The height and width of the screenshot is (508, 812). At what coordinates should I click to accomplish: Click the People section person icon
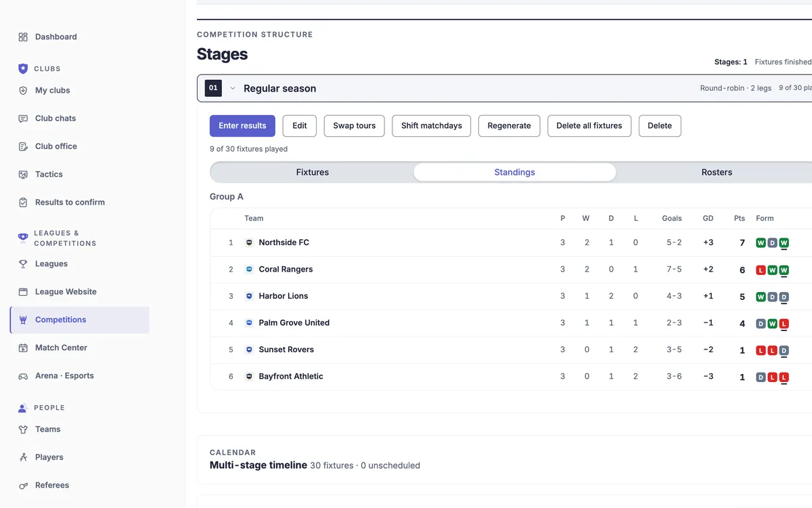(23, 408)
